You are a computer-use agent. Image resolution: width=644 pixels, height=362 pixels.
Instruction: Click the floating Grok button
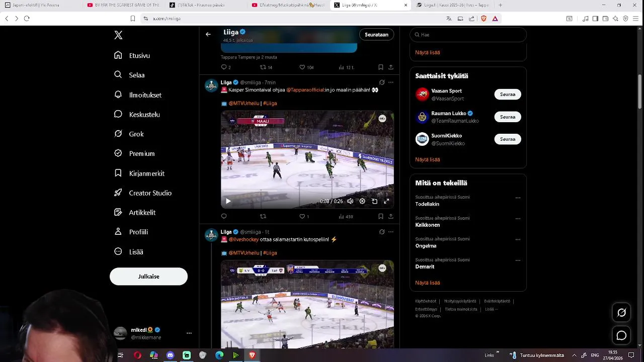[x=621, y=313]
